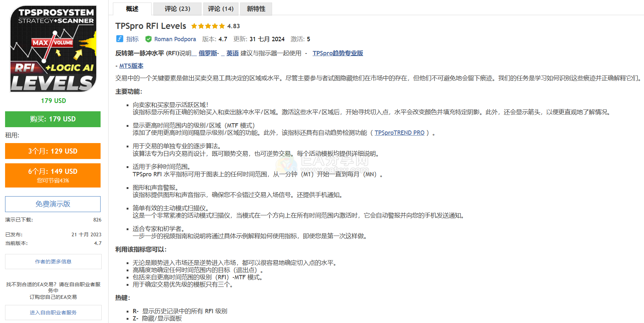The height and width of the screenshot is (323, 644).
Task: Switch to the 评论 (14) tab
Action: point(221,9)
